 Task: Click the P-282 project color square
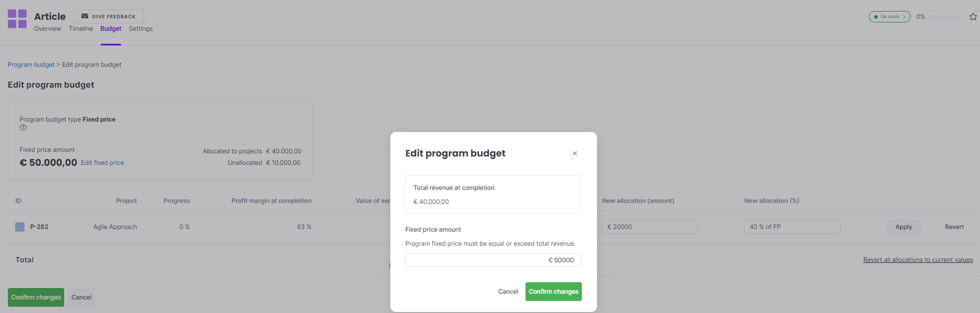pyautogui.click(x=20, y=227)
